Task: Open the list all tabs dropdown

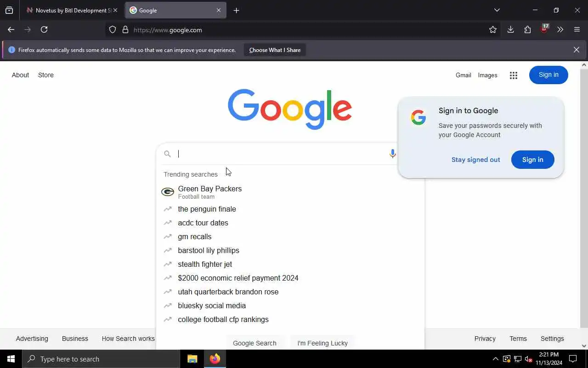Action: [497, 10]
